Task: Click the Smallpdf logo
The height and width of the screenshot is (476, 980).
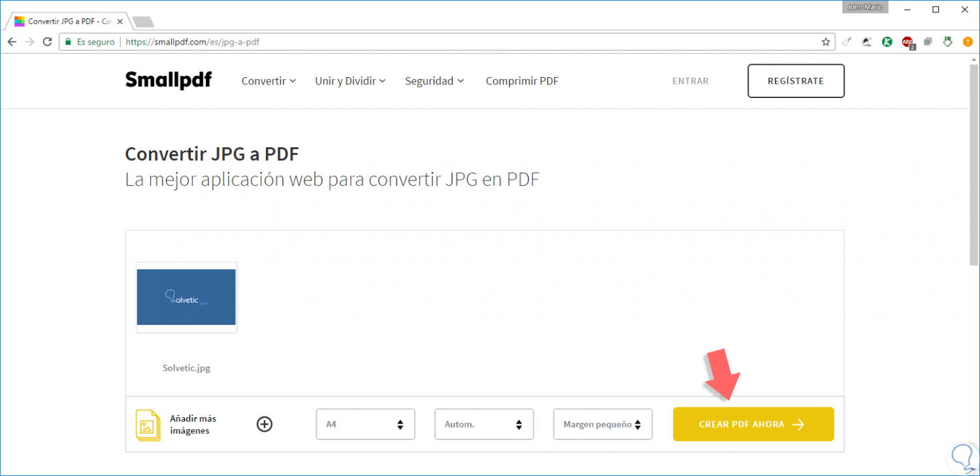Action: point(169,80)
